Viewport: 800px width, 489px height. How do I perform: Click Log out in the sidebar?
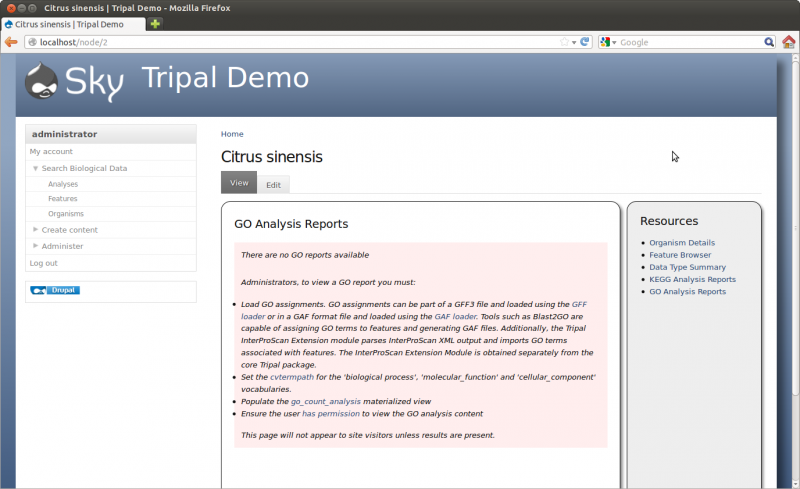(43, 263)
